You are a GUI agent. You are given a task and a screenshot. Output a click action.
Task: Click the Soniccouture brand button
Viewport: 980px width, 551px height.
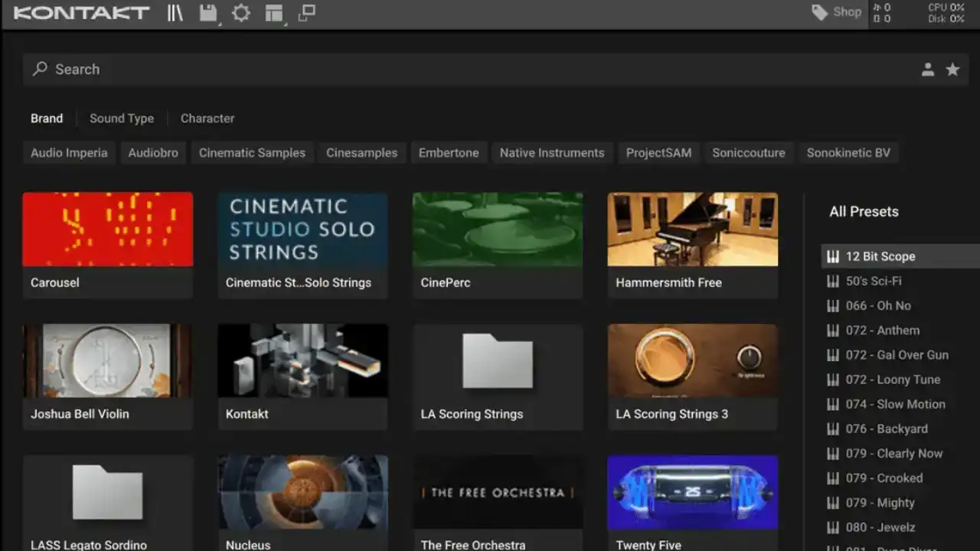pyautogui.click(x=748, y=153)
